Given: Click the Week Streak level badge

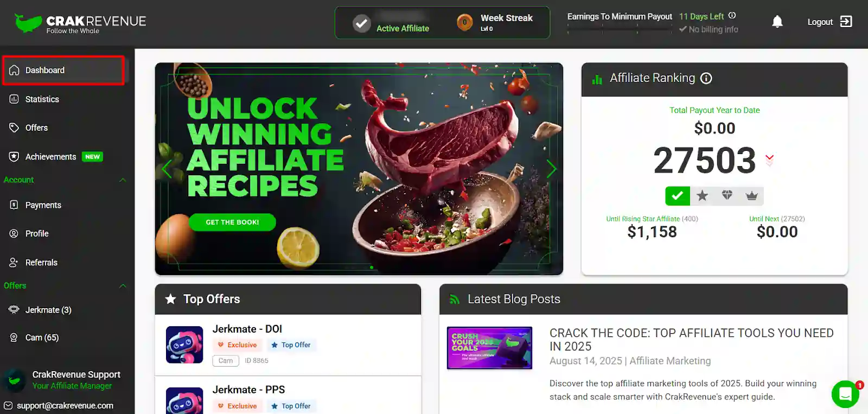Looking at the screenshot, I should (x=464, y=22).
